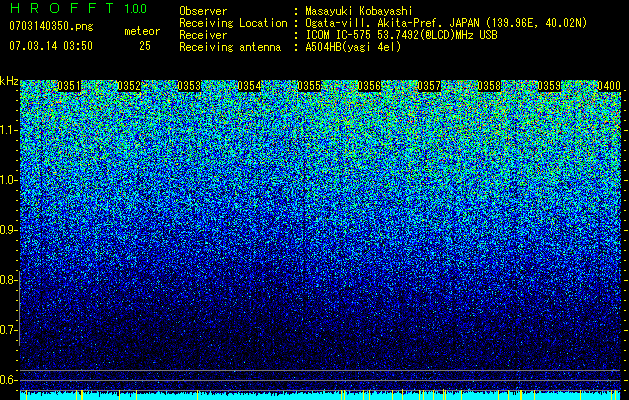Click the Observer field label

coord(203,12)
